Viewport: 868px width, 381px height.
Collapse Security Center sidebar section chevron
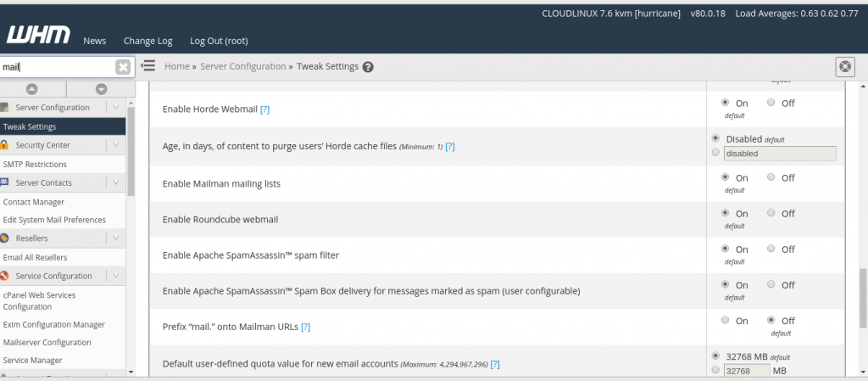tap(115, 144)
